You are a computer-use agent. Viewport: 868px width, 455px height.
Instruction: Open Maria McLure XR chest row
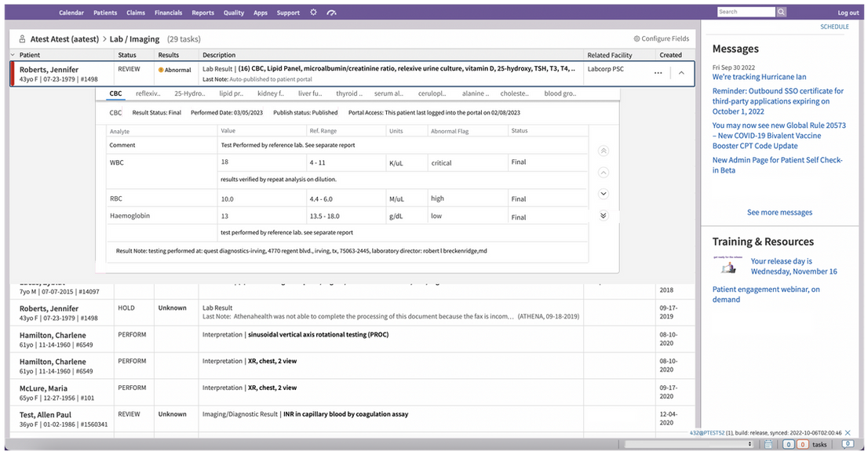point(352,392)
